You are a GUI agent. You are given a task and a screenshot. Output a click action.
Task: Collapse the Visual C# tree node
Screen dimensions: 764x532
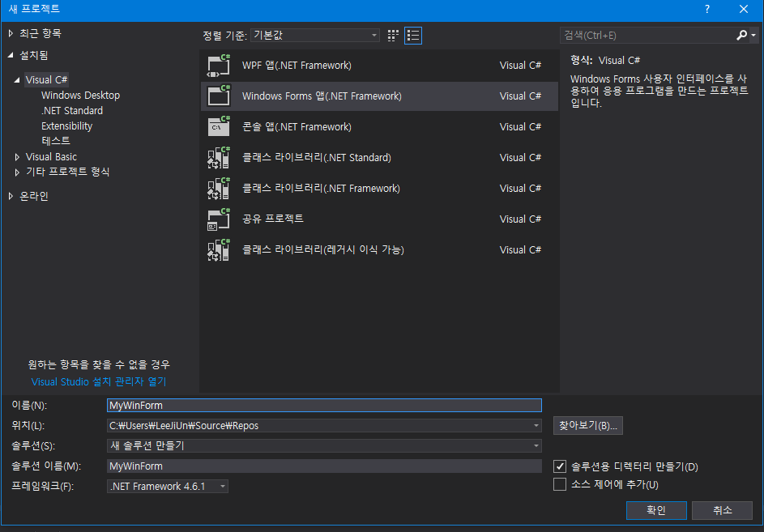tap(17, 80)
